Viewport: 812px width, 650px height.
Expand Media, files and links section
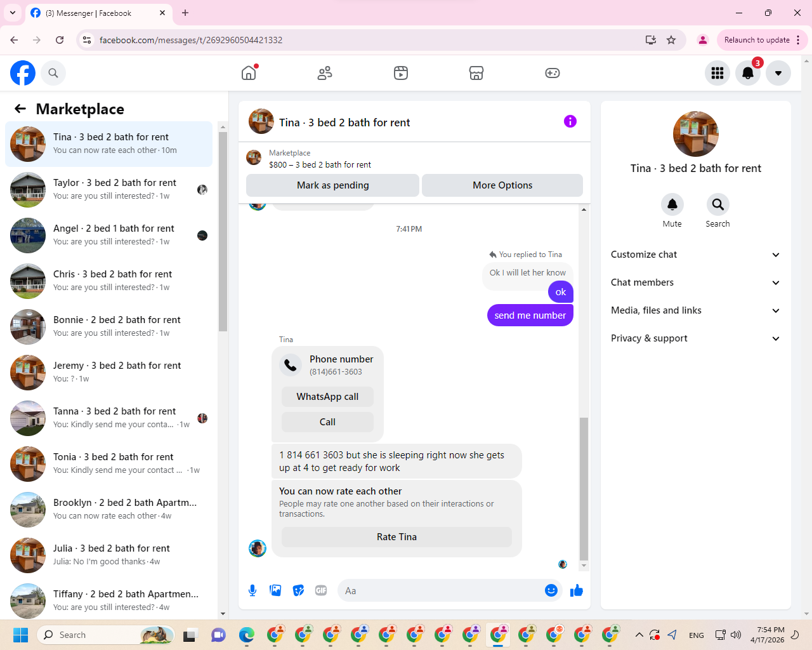(x=695, y=310)
